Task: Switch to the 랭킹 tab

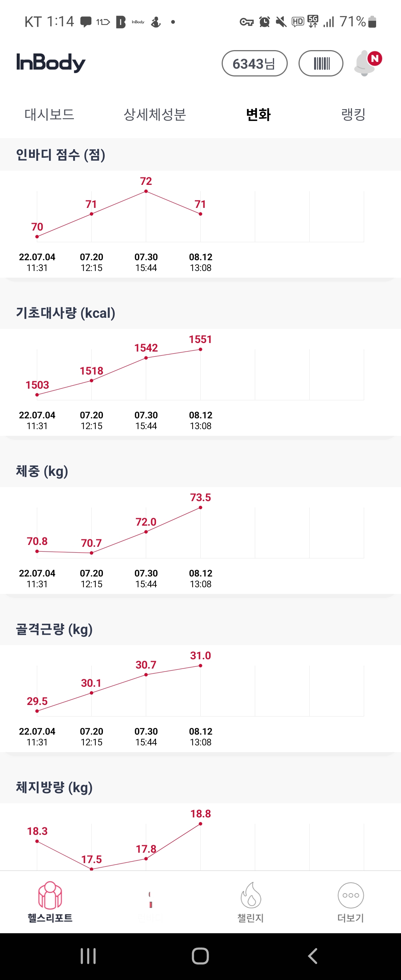Action: [x=353, y=114]
